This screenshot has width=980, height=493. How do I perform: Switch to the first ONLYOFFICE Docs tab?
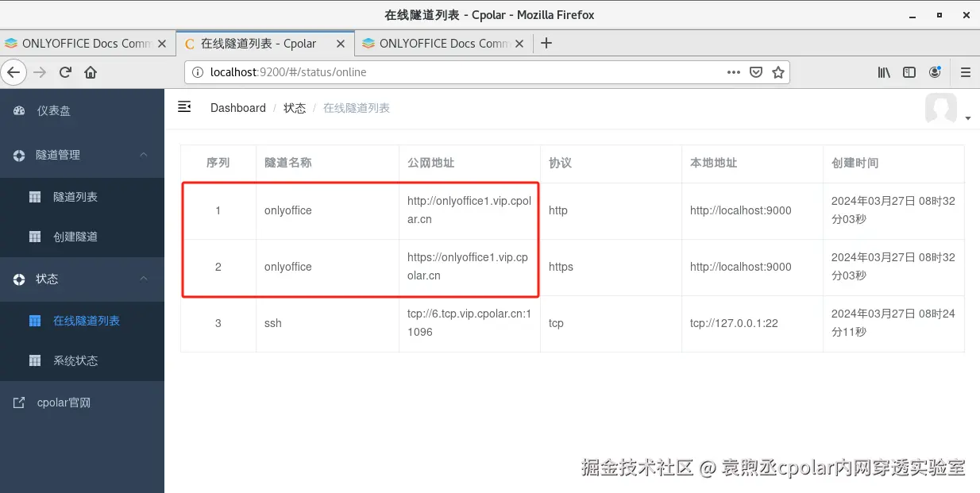[x=87, y=44]
